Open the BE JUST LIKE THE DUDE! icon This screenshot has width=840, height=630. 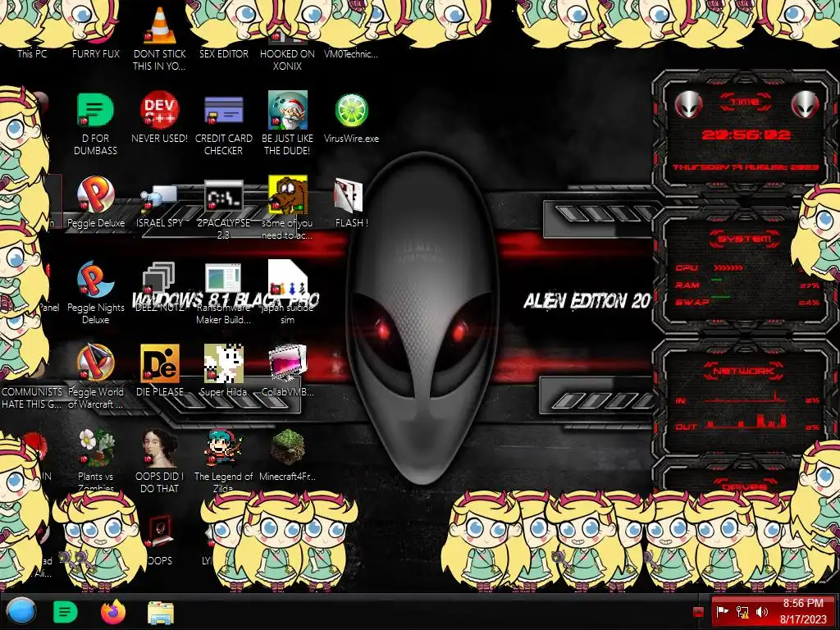tap(288, 110)
